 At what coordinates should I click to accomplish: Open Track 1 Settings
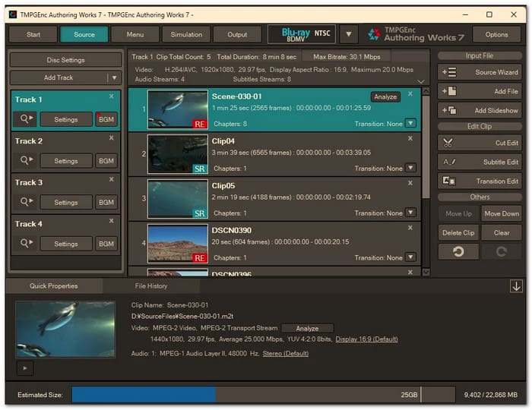(66, 119)
